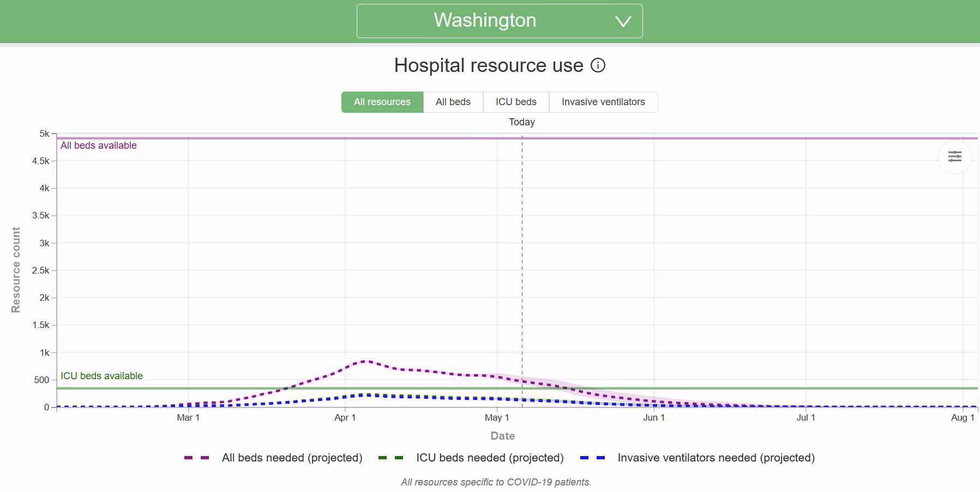Switch to the Invasive ventilators tab
Screen dimensions: 980x492
603,102
